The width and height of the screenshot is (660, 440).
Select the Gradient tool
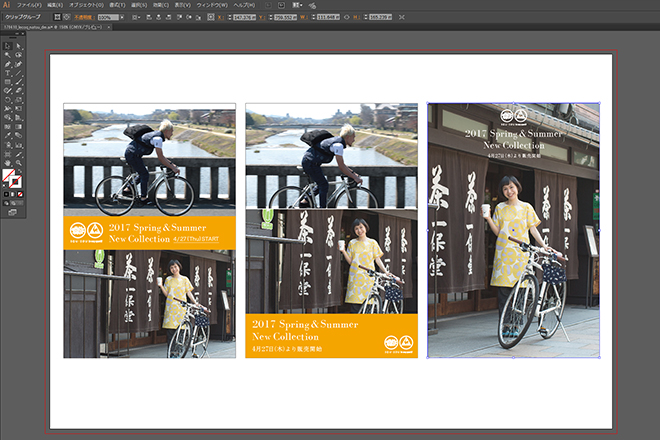(x=19, y=127)
